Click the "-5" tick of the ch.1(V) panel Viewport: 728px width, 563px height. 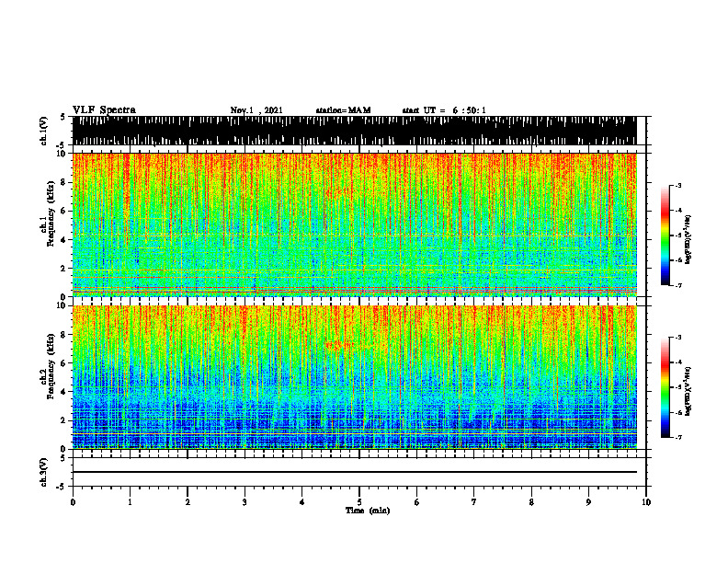tap(61, 145)
